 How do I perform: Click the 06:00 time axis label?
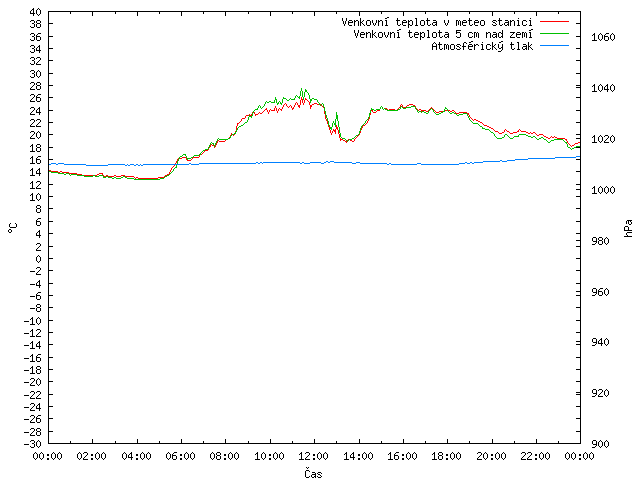[180, 456]
